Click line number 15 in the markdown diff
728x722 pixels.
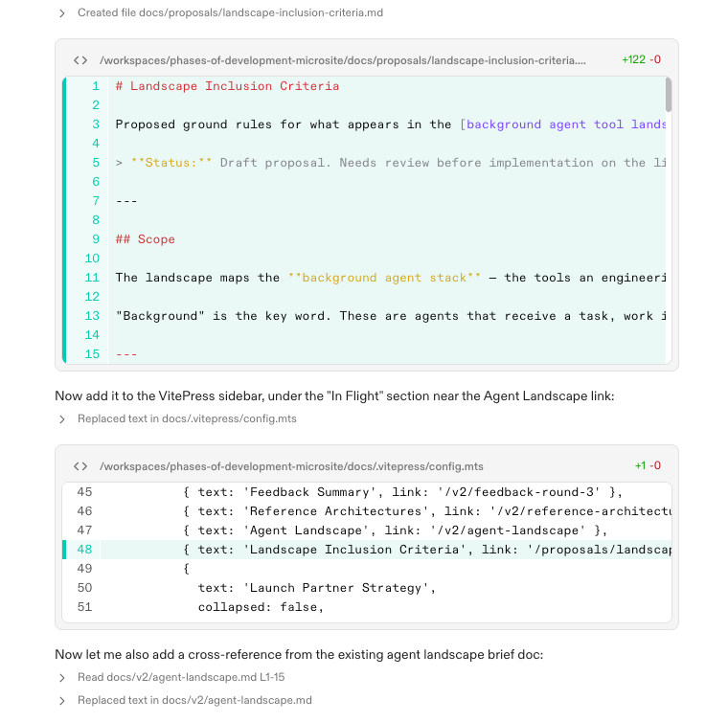[92, 354]
